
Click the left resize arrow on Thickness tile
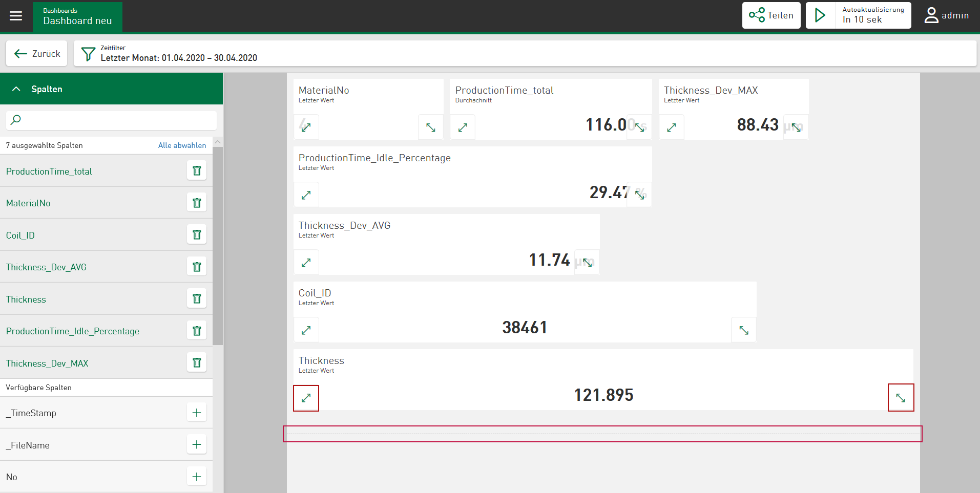306,398
